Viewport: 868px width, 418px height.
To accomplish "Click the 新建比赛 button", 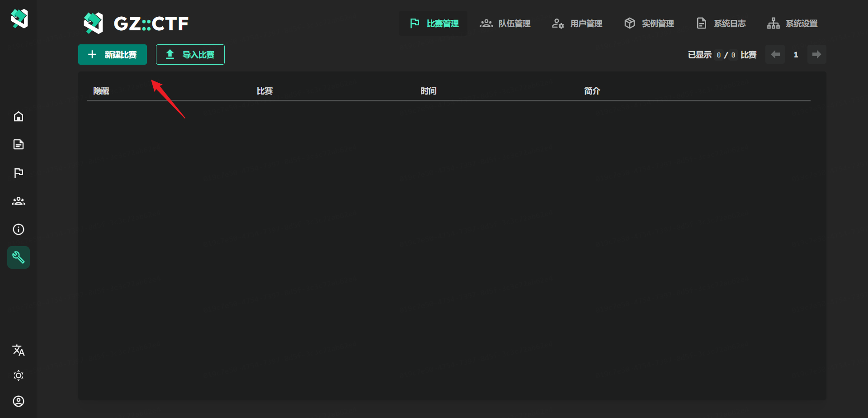I will coord(113,55).
